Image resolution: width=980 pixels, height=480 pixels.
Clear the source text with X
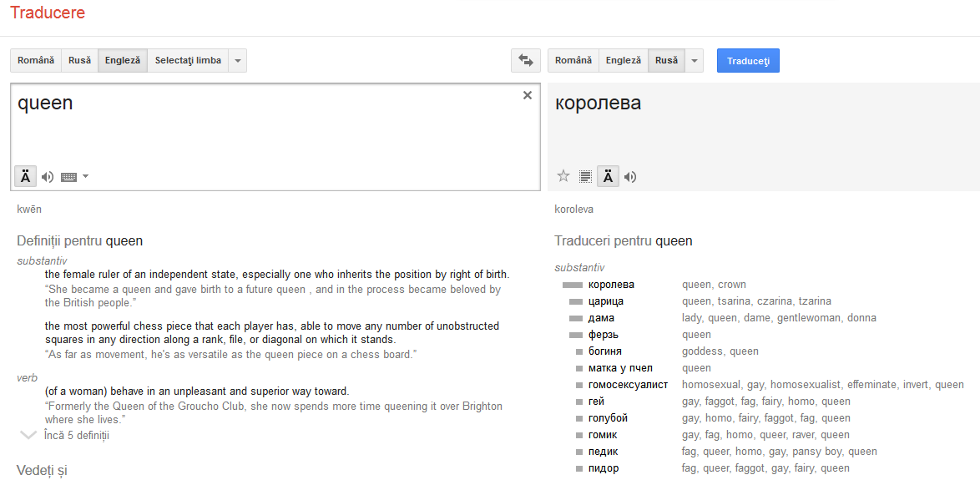tap(527, 95)
